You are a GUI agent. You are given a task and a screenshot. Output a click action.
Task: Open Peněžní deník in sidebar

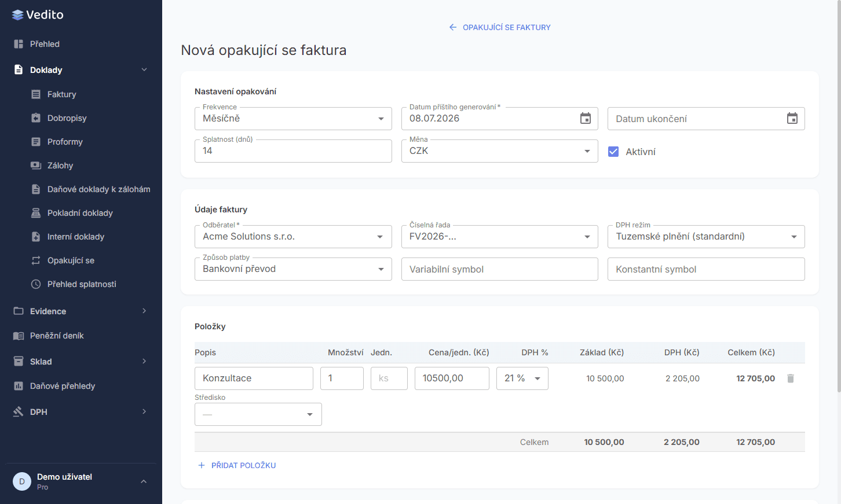pos(81,336)
